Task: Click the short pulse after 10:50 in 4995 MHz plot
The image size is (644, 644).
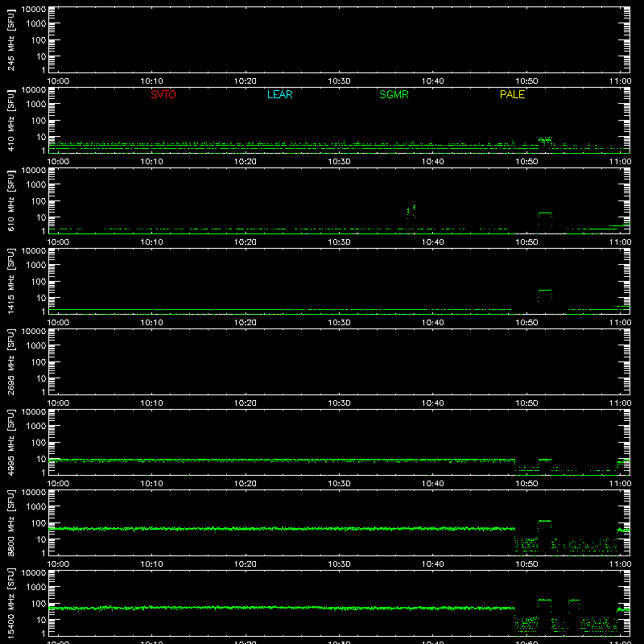Action: [x=545, y=460]
